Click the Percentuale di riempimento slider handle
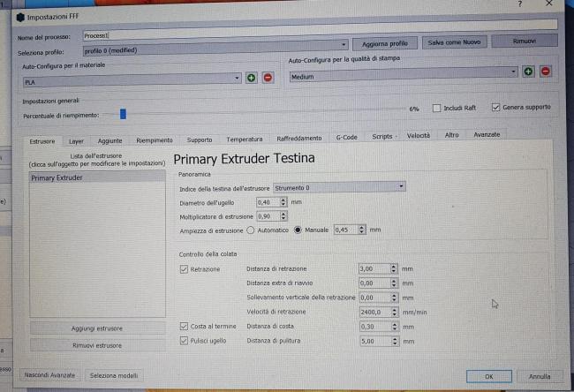 click(x=123, y=113)
